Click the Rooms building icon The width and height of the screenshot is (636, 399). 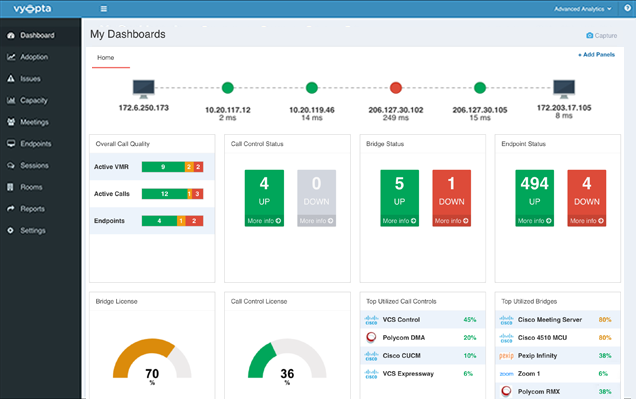[x=11, y=187]
